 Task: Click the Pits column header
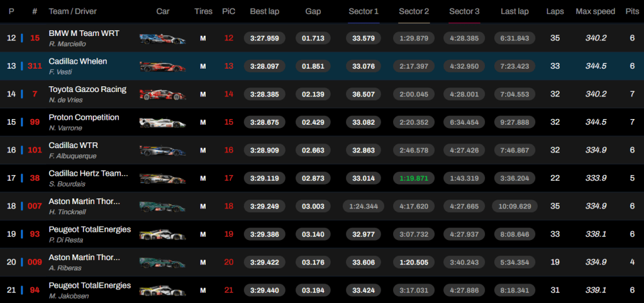click(632, 11)
